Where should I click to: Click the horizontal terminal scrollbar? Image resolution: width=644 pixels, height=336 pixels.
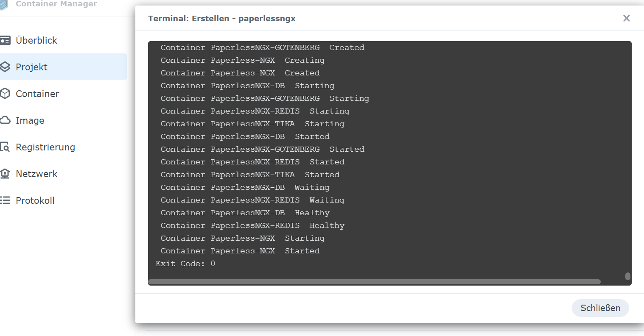click(x=374, y=282)
